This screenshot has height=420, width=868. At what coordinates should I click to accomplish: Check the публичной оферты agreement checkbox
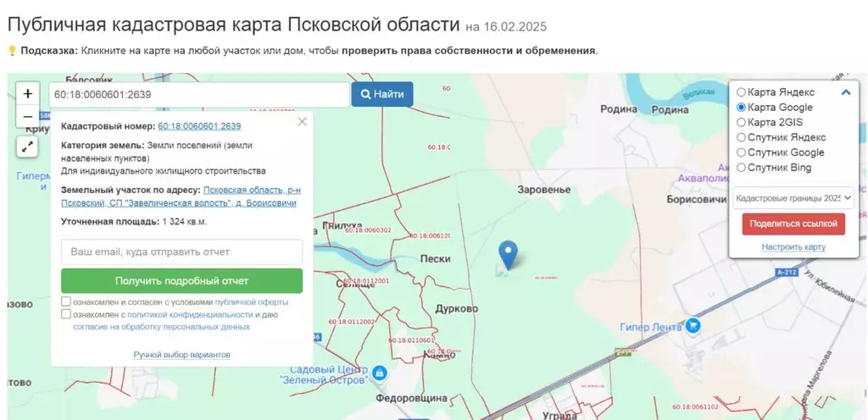click(66, 301)
